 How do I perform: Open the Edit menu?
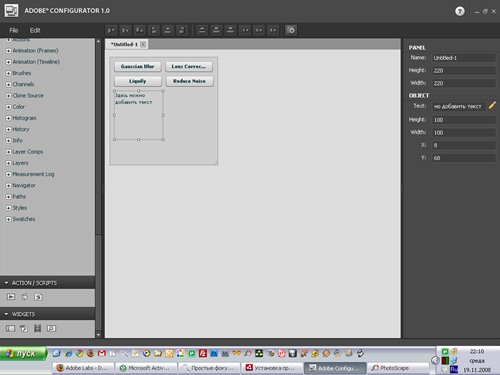point(35,30)
